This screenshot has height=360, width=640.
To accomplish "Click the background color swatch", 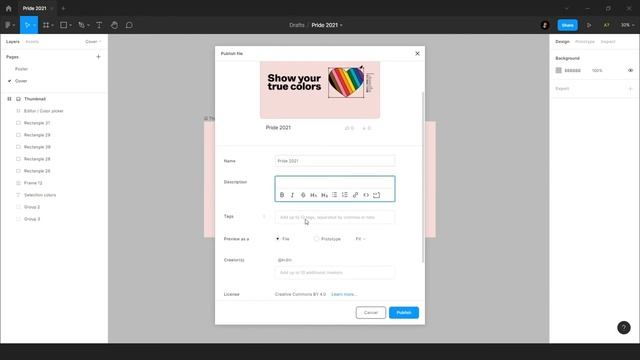I will click(x=558, y=71).
